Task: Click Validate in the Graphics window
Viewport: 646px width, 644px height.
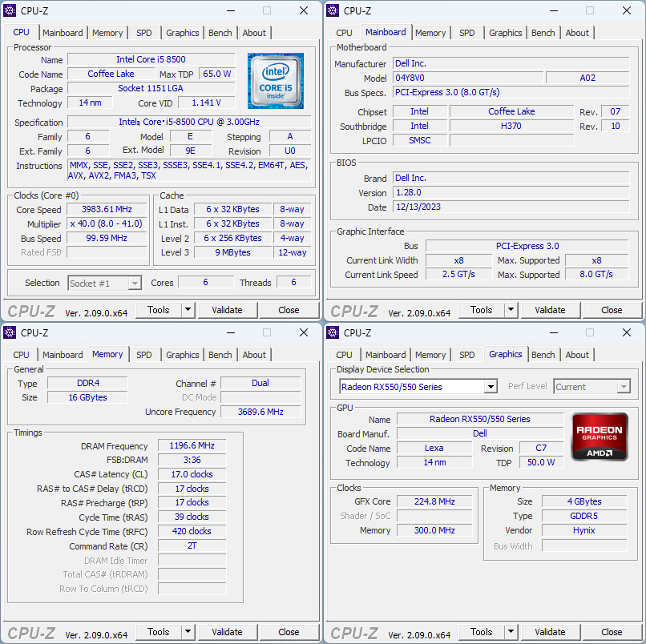Action: (550, 632)
